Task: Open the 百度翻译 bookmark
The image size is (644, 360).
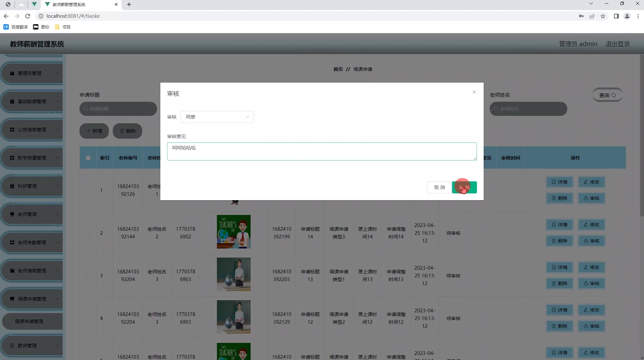Action: (15, 27)
